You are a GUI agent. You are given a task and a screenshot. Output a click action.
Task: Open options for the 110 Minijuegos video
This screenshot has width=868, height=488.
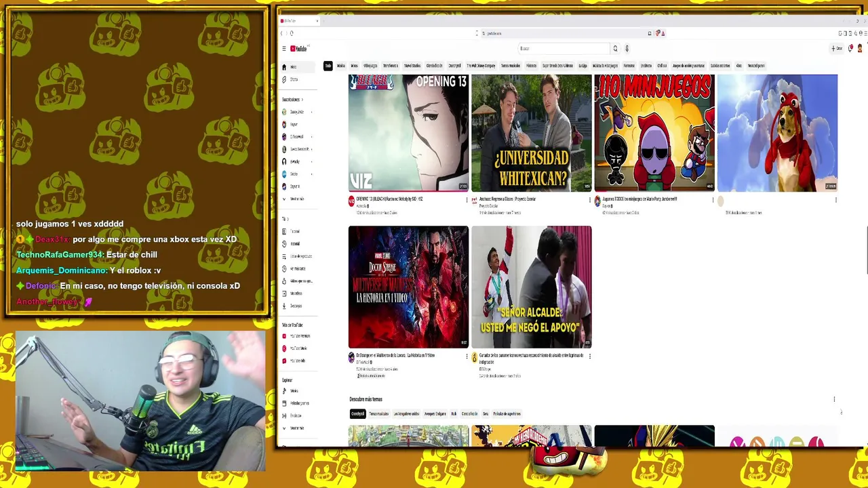[713, 200]
